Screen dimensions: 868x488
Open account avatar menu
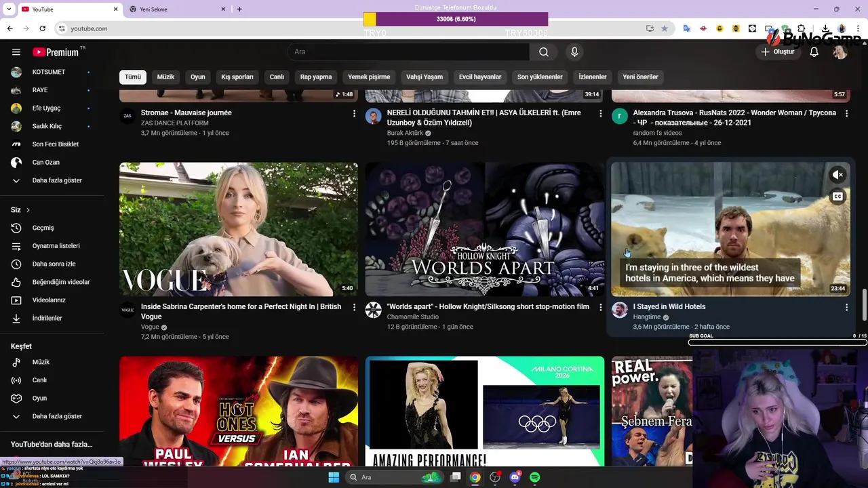(840, 52)
